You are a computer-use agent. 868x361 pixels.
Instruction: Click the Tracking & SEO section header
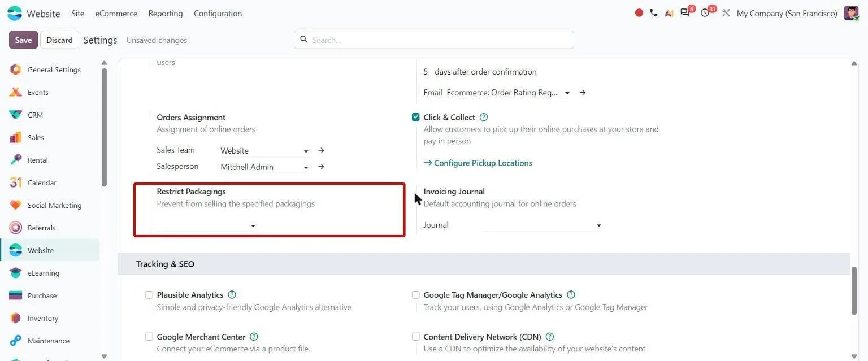click(x=484, y=264)
